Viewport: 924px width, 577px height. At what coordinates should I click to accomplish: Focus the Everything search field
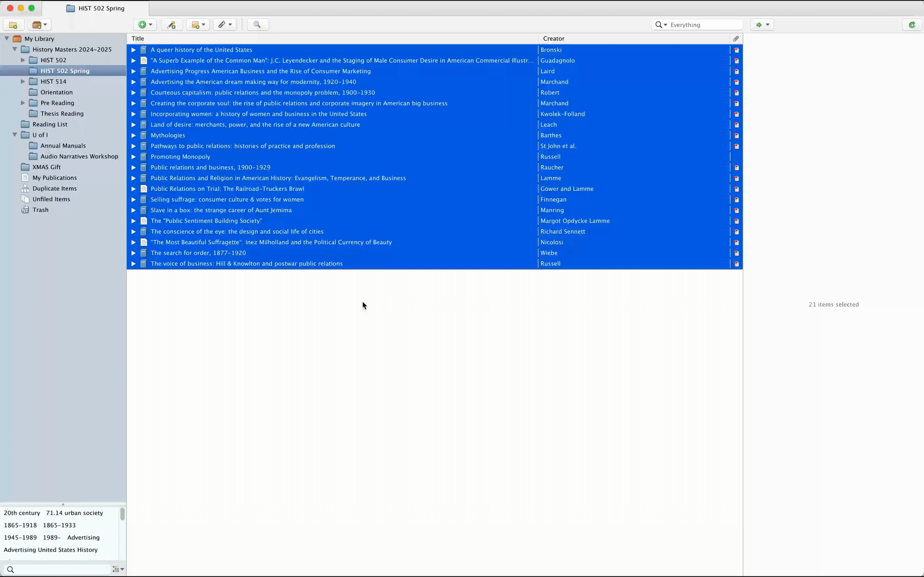(705, 25)
